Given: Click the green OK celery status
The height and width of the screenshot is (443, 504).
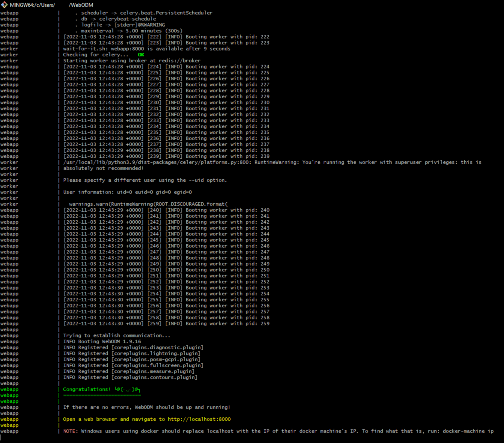Looking at the screenshot, I should pos(141,55).
